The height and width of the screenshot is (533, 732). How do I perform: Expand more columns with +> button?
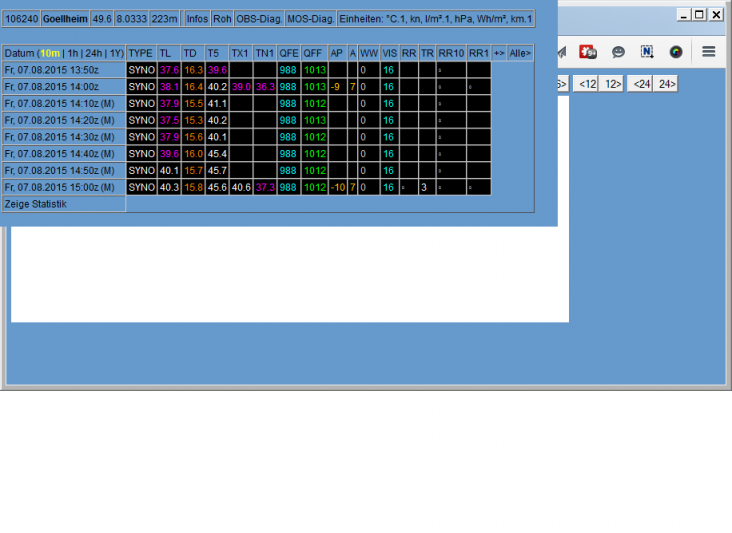[499, 53]
